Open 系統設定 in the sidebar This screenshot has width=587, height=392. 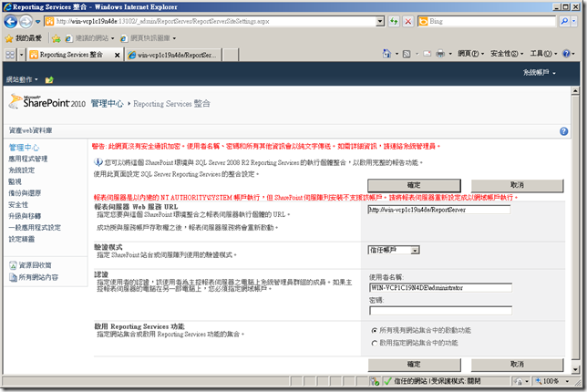point(21,170)
